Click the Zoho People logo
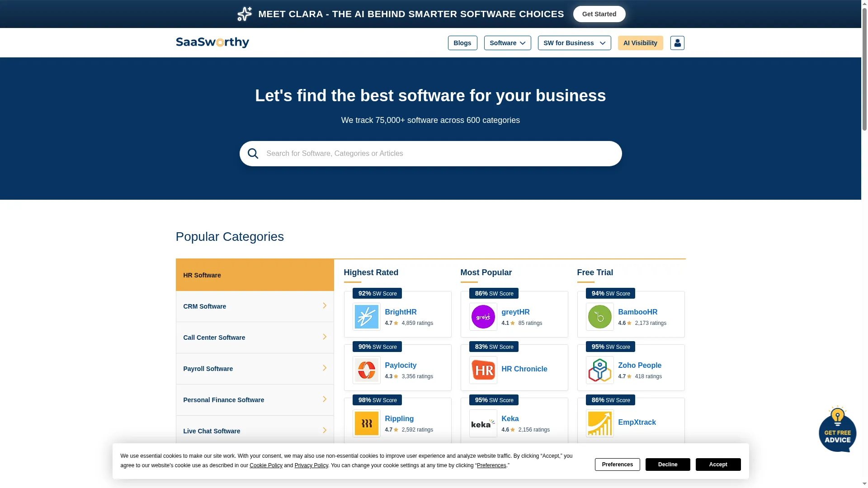This screenshot has height=488, width=868. 600,370
